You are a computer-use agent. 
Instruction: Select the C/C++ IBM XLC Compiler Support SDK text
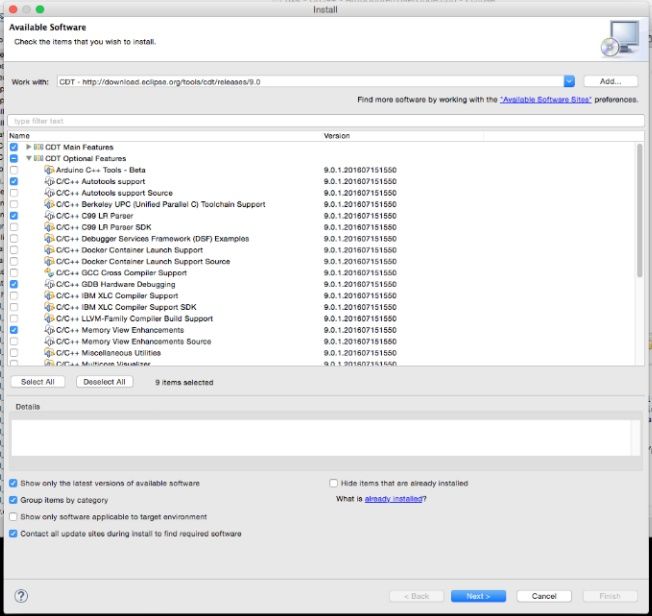coord(126,307)
